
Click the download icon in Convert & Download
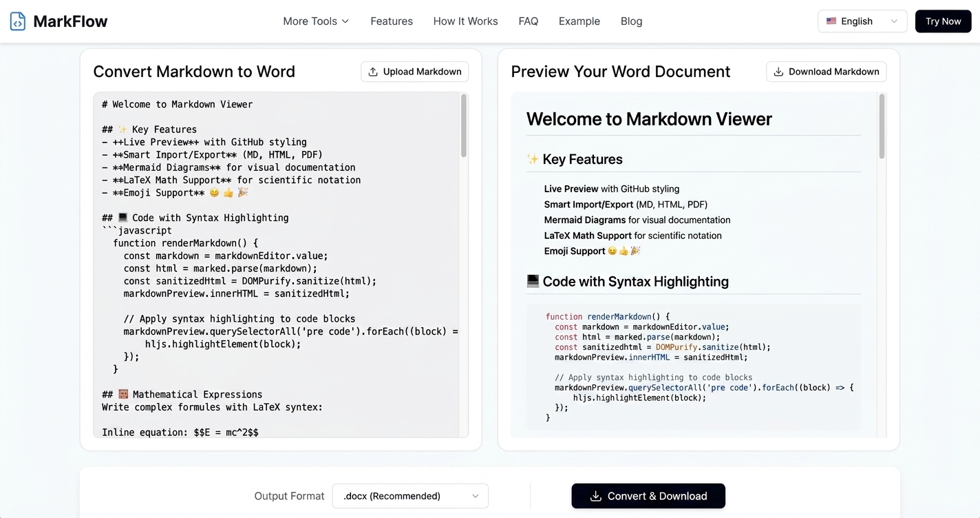(x=596, y=496)
